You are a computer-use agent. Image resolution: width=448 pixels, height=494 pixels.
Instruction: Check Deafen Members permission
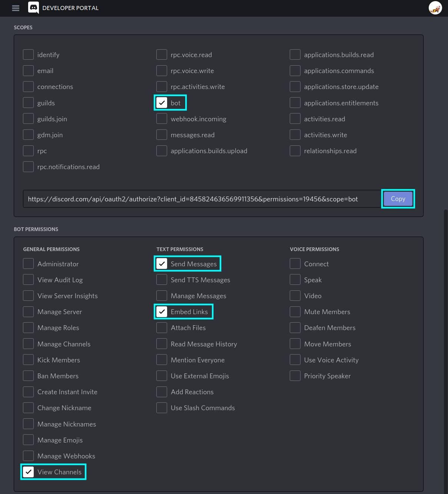295,327
